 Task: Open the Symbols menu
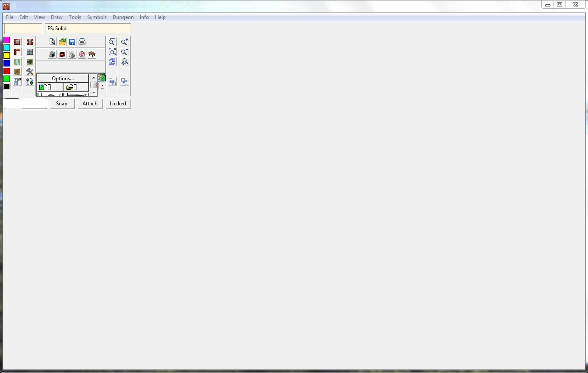pos(97,17)
